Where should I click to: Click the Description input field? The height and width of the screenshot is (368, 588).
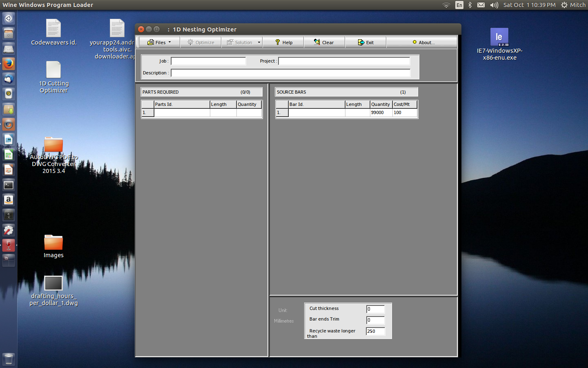pos(290,72)
